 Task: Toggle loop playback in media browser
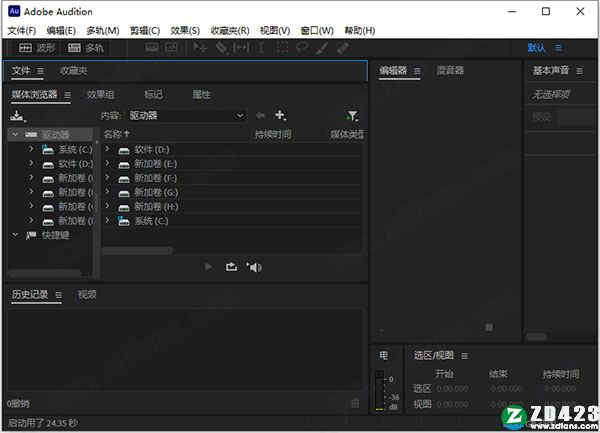pos(232,267)
